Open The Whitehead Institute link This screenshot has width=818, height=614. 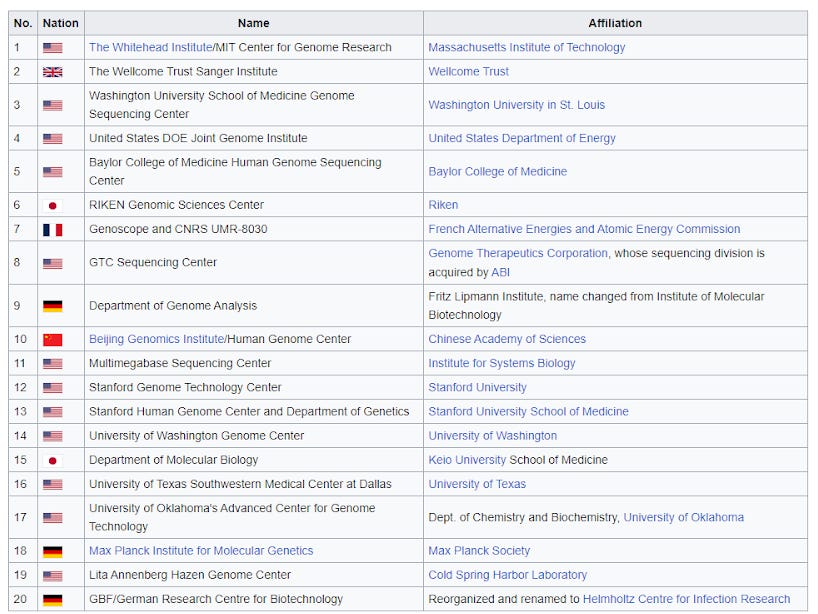click(150, 47)
